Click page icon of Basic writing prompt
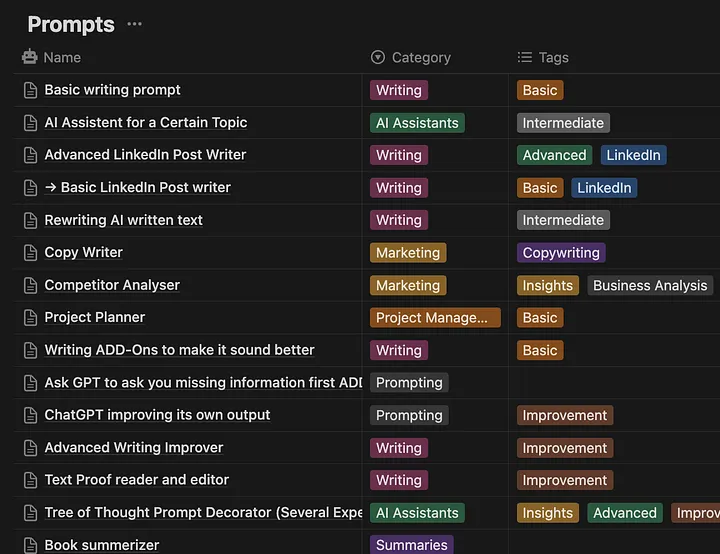The image size is (720, 554). pos(30,90)
